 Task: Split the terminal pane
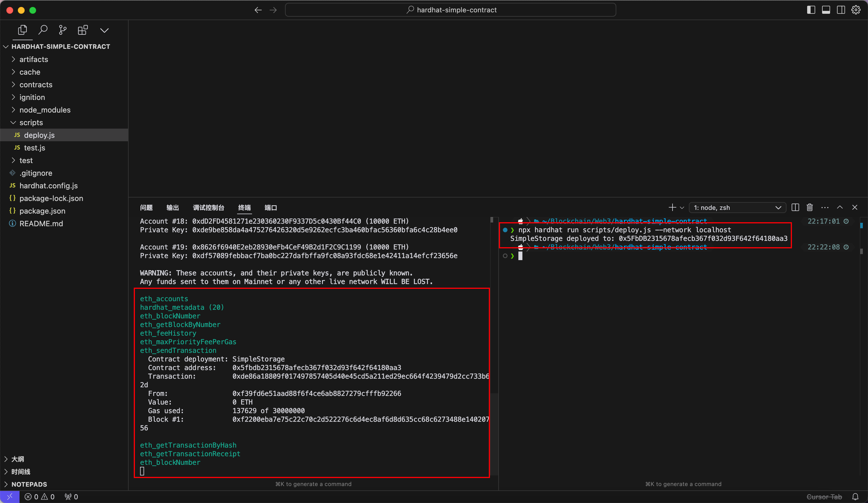coord(795,207)
